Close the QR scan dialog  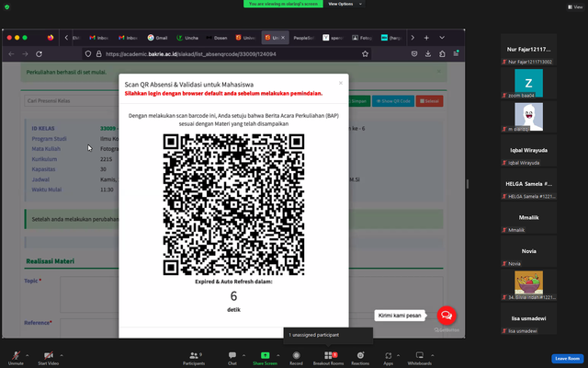point(341,83)
